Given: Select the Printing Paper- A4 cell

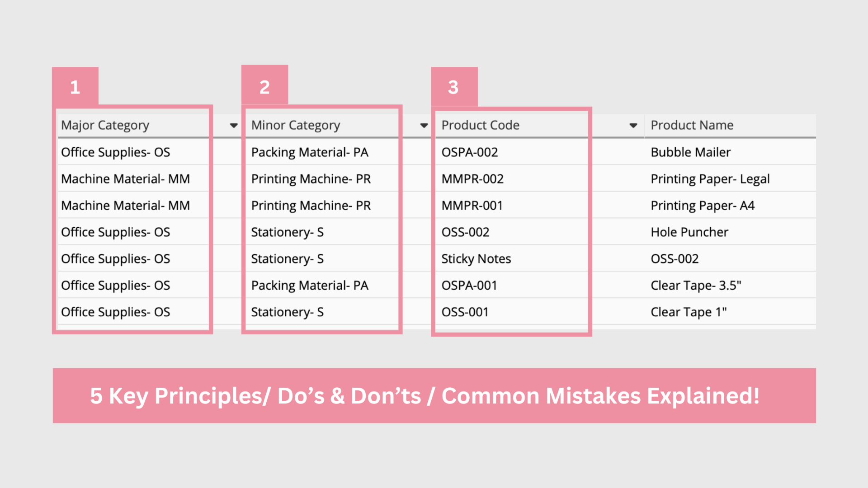Looking at the screenshot, I should pyautogui.click(x=703, y=206).
